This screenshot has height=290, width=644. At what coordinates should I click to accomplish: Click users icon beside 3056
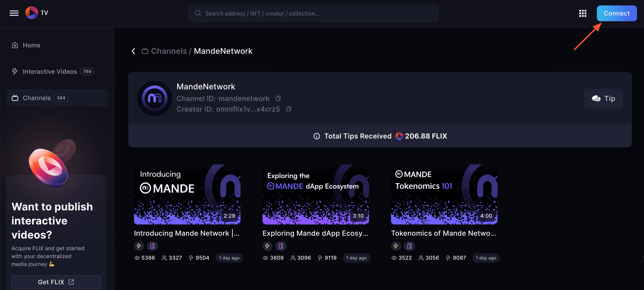point(421,258)
